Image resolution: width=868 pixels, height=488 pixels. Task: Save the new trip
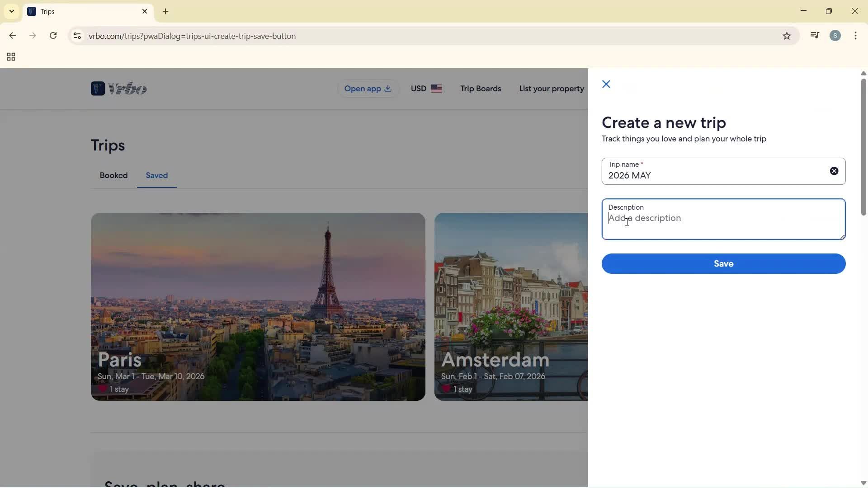point(723,263)
